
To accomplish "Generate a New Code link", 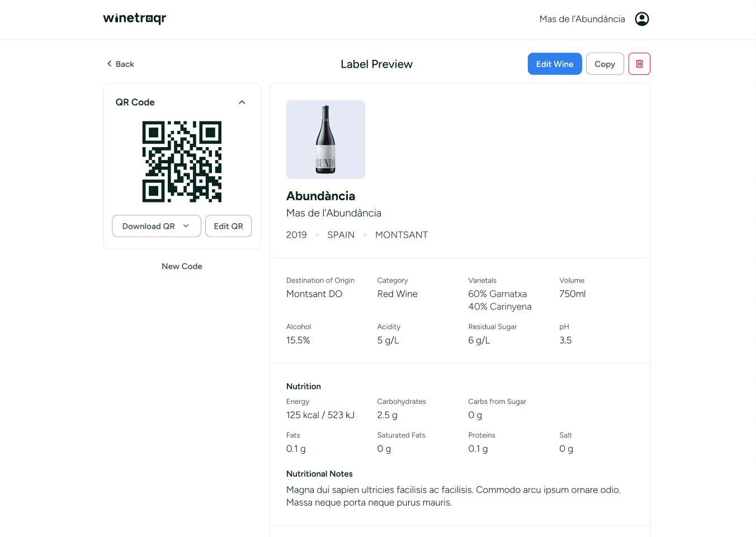I will click(x=182, y=266).
